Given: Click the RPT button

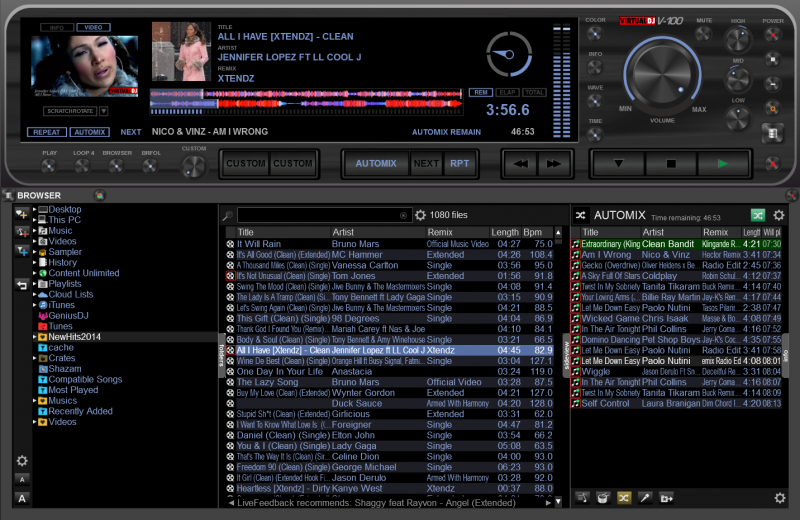Looking at the screenshot, I should 460,164.
